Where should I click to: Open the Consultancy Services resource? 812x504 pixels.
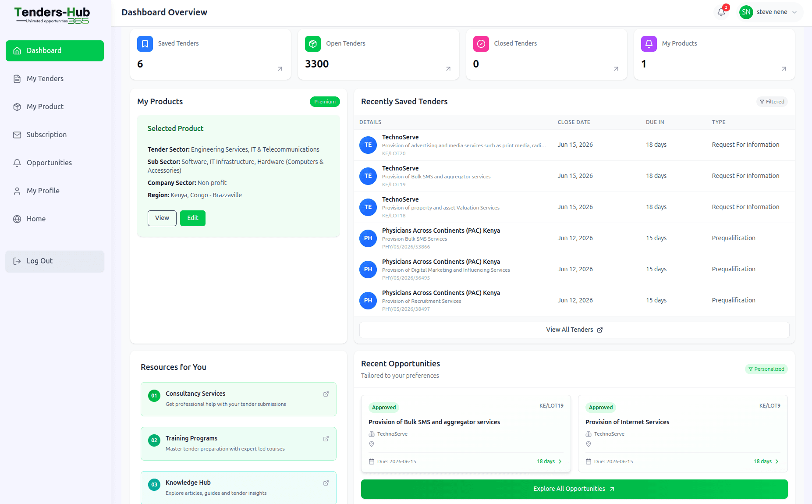tap(238, 399)
